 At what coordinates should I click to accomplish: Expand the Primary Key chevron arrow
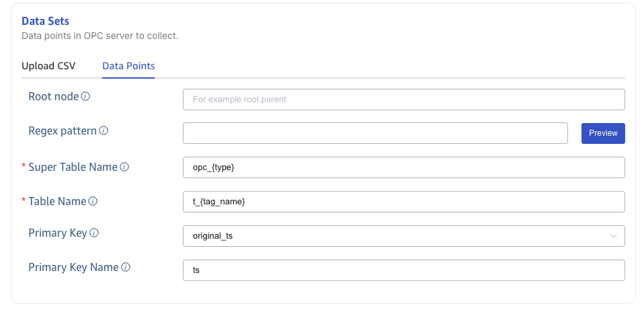point(613,236)
